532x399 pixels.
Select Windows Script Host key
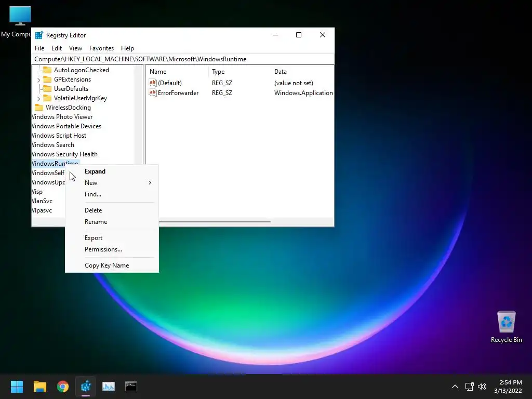[59, 136]
